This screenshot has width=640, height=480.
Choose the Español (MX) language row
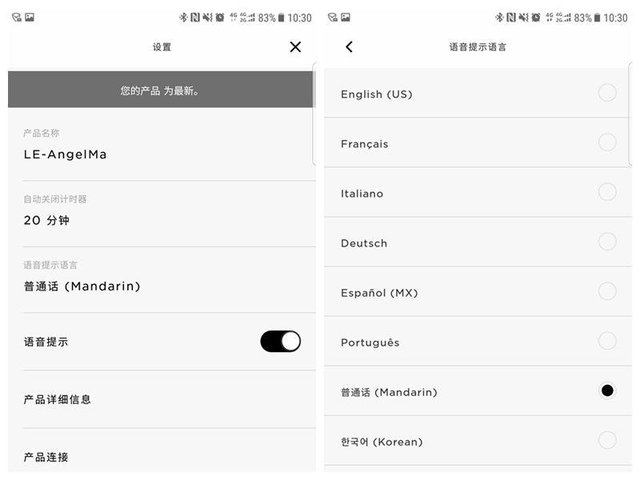pos(478,292)
